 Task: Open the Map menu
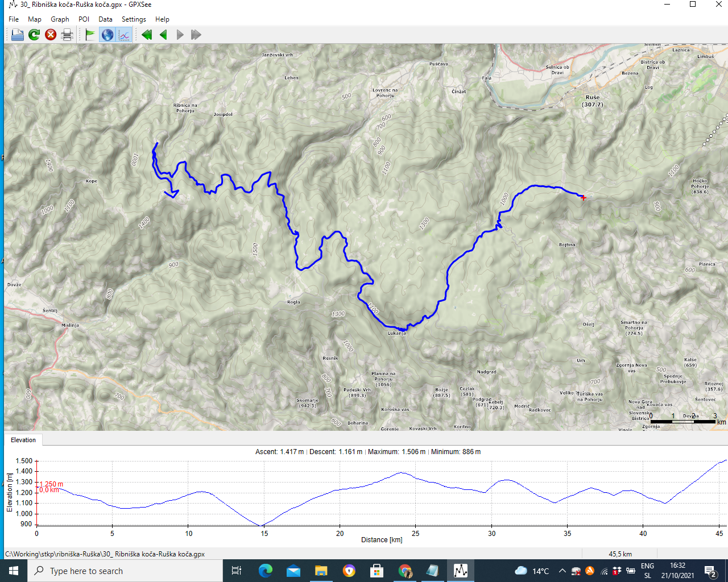tap(35, 19)
